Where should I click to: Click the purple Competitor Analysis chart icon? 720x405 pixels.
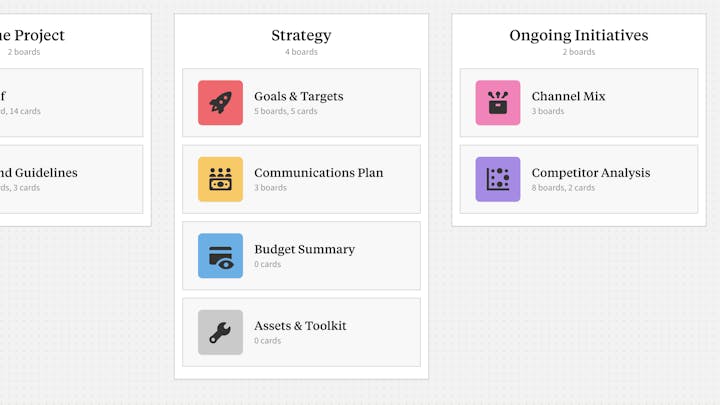tap(498, 179)
